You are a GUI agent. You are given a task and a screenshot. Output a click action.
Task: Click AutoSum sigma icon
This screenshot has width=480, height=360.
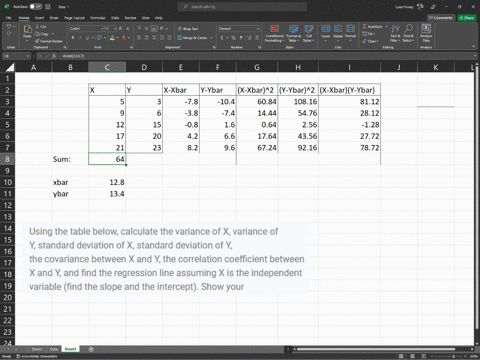pyautogui.click(x=365, y=26)
